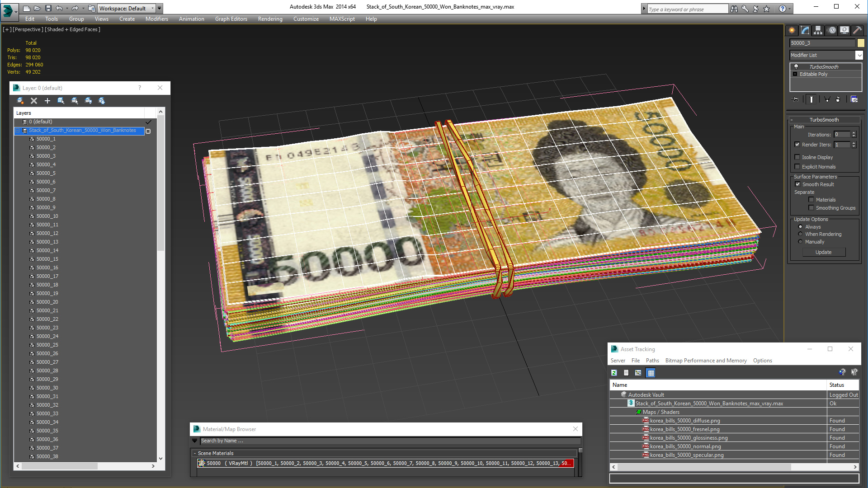Collapse the TurboSmooth rollout

click(x=792, y=120)
